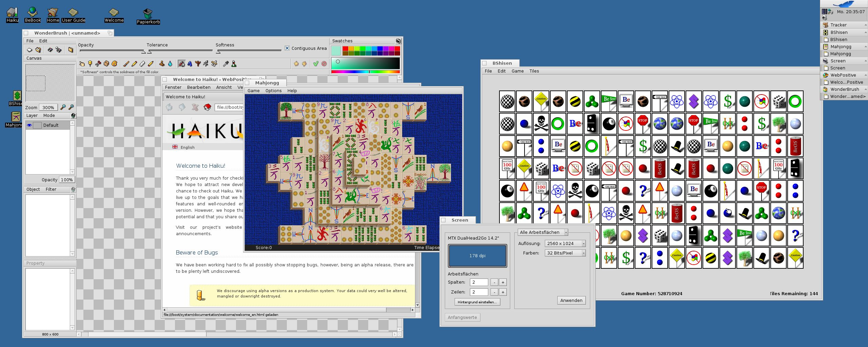The image size is (868, 347).
Task: Select the Bucket Fill tool in WonderBrush
Action: [x=181, y=63]
